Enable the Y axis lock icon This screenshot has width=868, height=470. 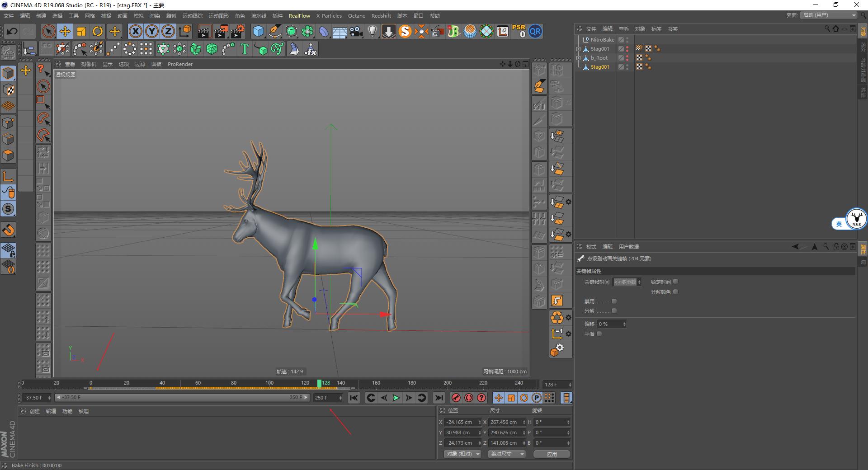(151, 31)
